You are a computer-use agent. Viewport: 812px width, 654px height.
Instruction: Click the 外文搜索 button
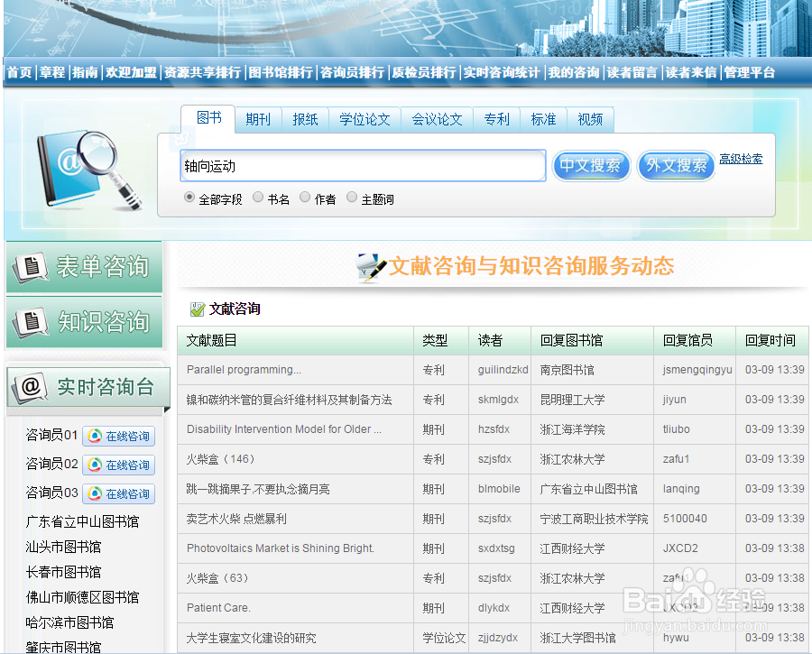coord(676,166)
